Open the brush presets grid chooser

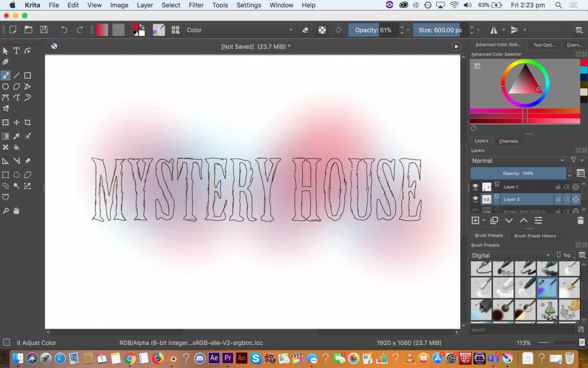[x=175, y=30]
